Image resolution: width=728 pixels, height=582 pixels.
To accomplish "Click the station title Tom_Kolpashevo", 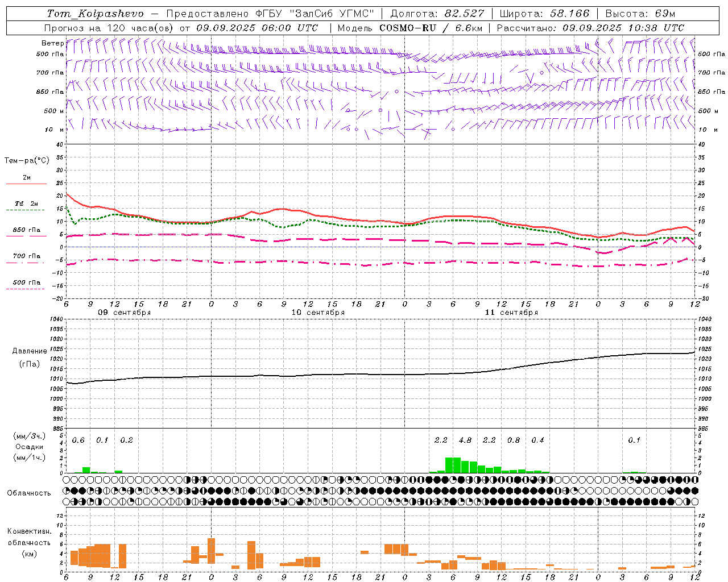I will click(95, 13).
